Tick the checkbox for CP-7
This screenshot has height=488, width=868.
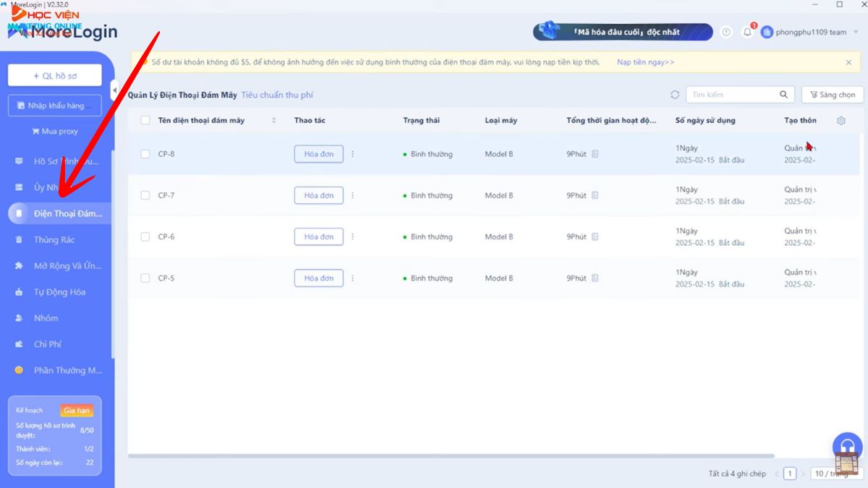(x=145, y=195)
